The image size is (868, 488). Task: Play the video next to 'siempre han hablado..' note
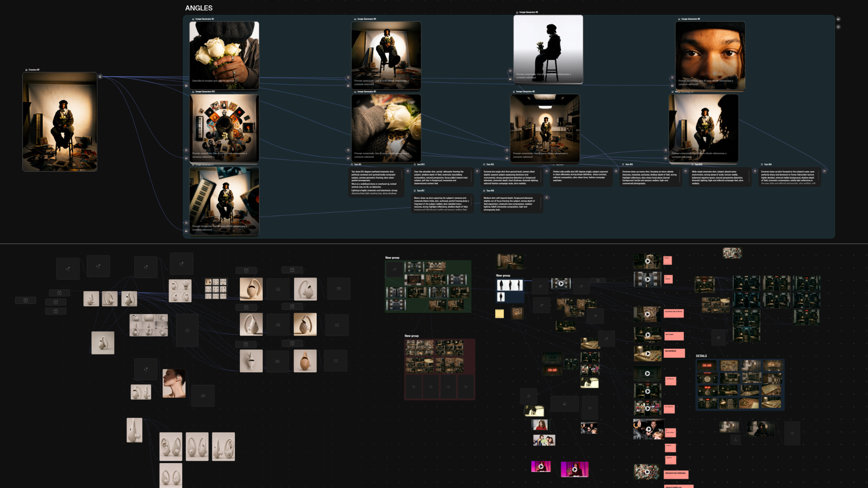(x=647, y=472)
